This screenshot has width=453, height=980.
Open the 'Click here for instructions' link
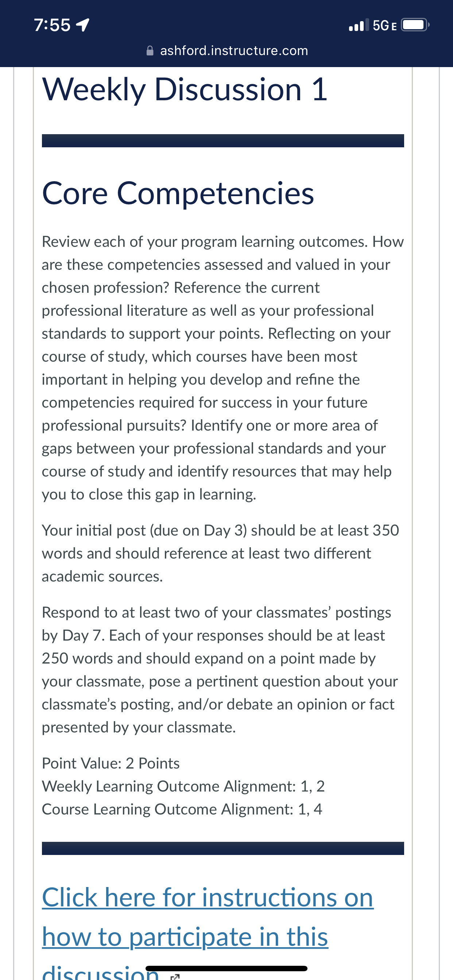point(208,898)
